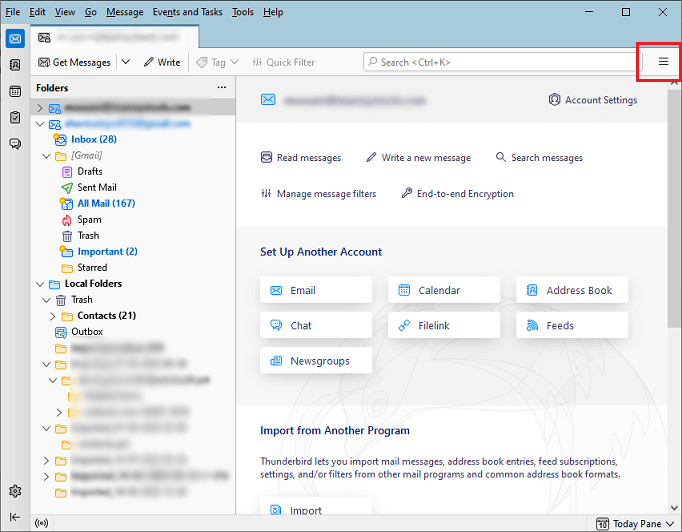Collapse the Local Folders Trash
This screenshot has width=682, height=532.
(x=47, y=300)
